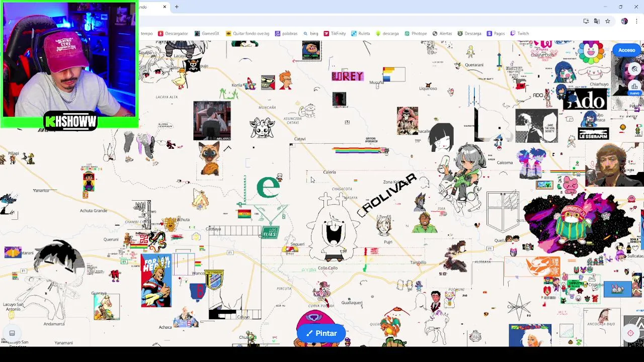Click the Tambillo place label
This screenshot has height=362, width=644.
[x=418, y=262]
